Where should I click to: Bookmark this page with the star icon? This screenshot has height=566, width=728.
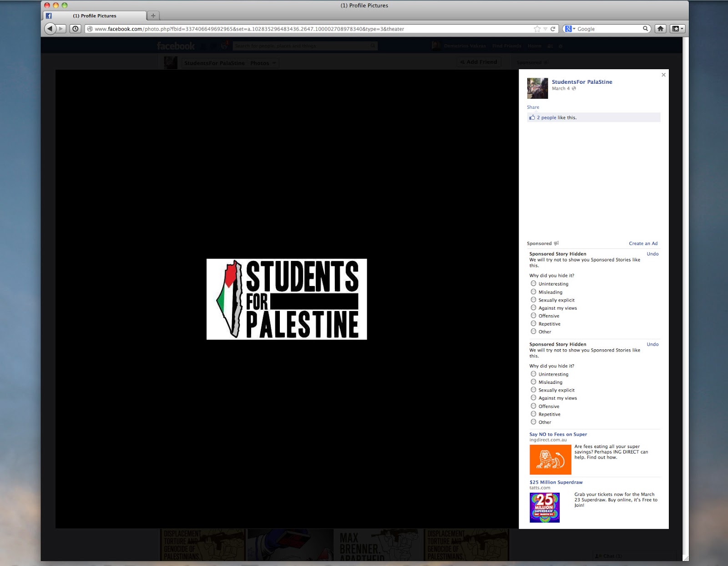pyautogui.click(x=537, y=29)
